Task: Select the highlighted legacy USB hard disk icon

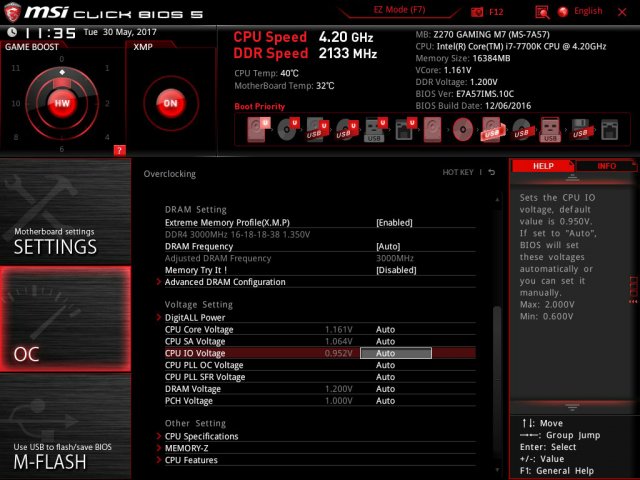Action: pyautogui.click(x=493, y=129)
